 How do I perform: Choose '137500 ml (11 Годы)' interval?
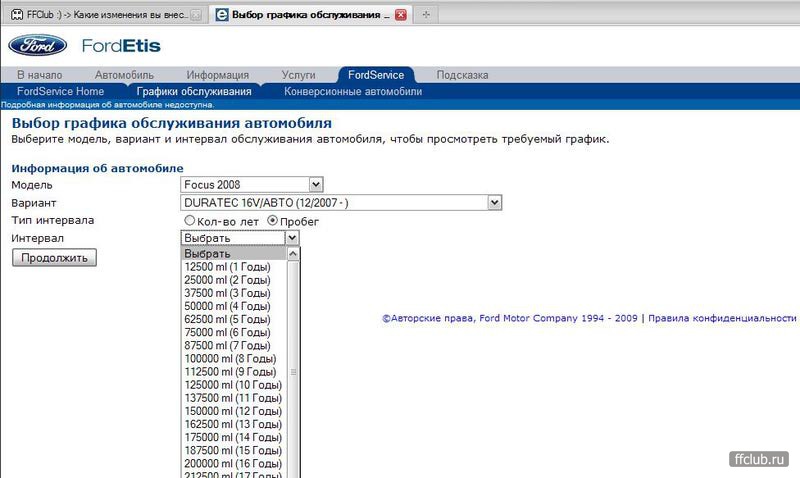pyautogui.click(x=234, y=398)
